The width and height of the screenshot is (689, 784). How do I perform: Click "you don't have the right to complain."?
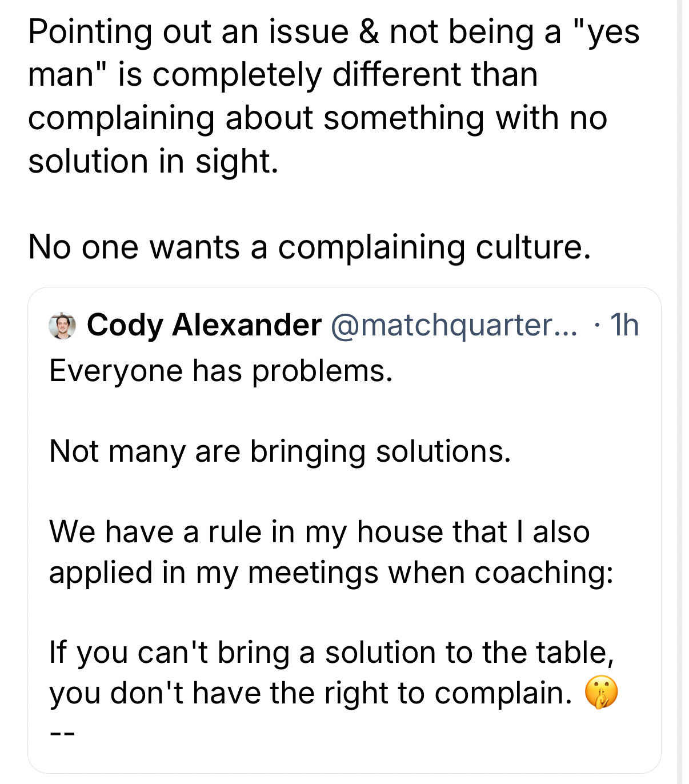click(311, 693)
